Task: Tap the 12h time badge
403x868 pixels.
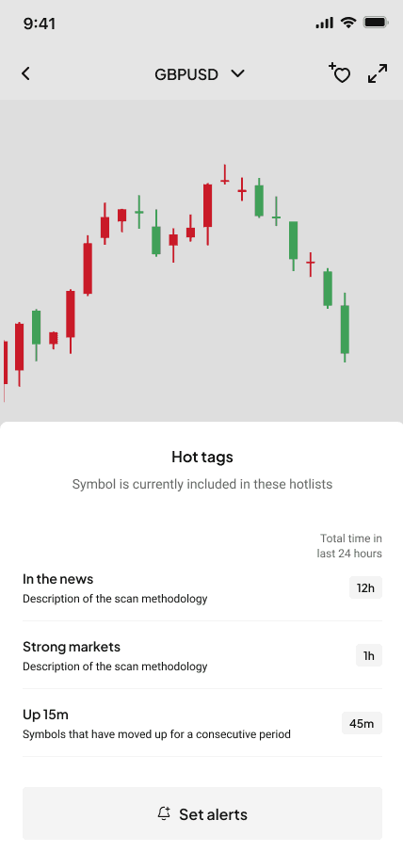Action: click(x=365, y=587)
